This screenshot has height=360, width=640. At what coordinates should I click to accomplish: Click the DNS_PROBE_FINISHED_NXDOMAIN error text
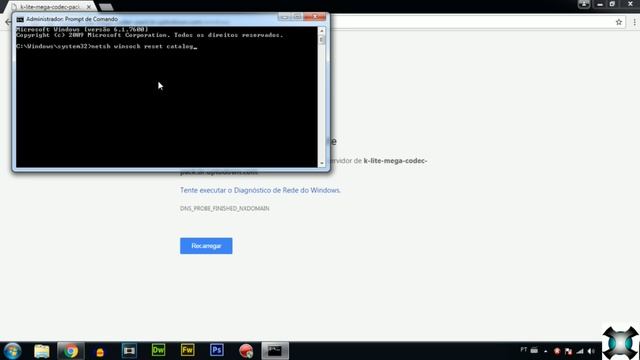[224, 209]
